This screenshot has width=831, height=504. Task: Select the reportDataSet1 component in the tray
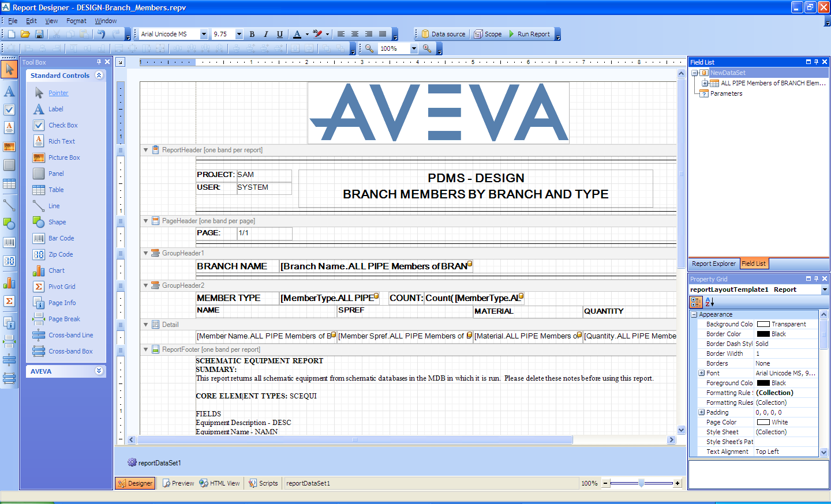coord(154,462)
